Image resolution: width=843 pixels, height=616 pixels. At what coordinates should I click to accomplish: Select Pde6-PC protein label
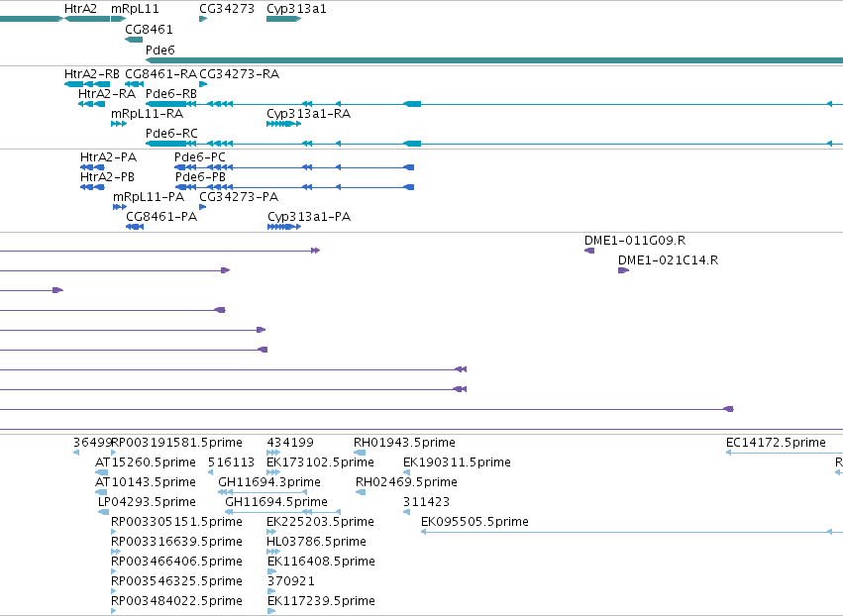[200, 157]
